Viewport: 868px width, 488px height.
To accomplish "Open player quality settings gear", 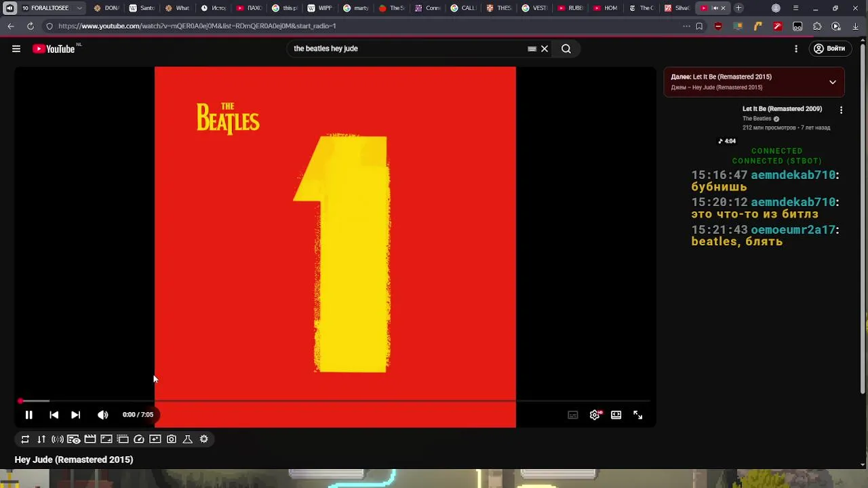I will 595,415.
